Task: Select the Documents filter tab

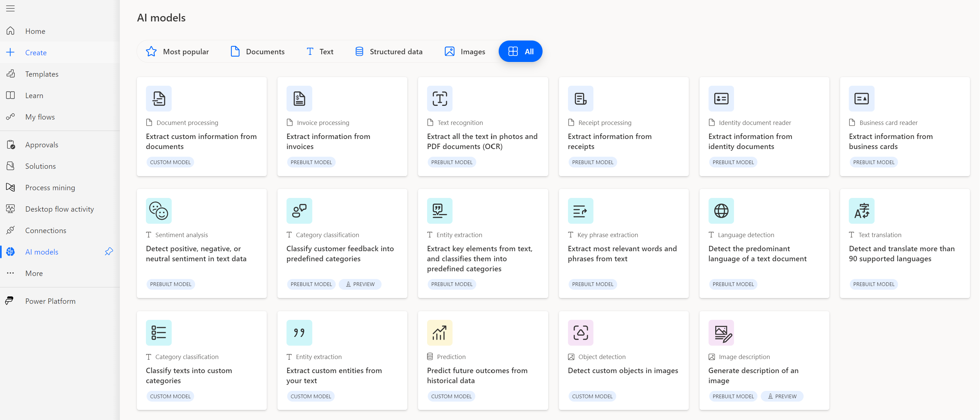Action: (257, 51)
